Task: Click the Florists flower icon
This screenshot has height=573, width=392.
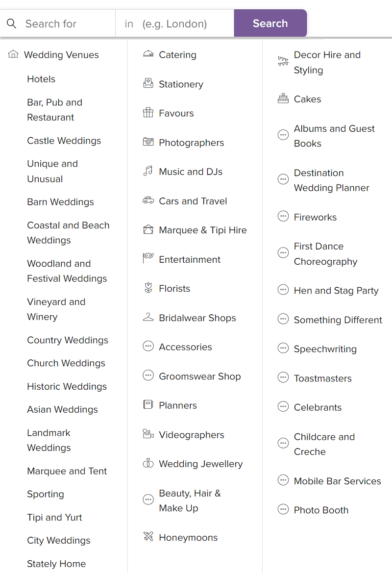Action: pyautogui.click(x=148, y=288)
